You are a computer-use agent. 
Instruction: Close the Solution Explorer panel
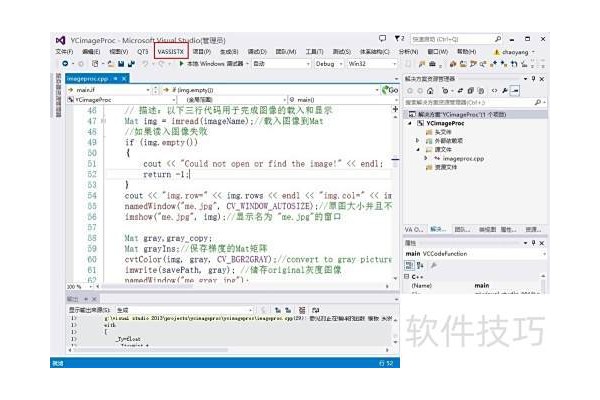542,79
